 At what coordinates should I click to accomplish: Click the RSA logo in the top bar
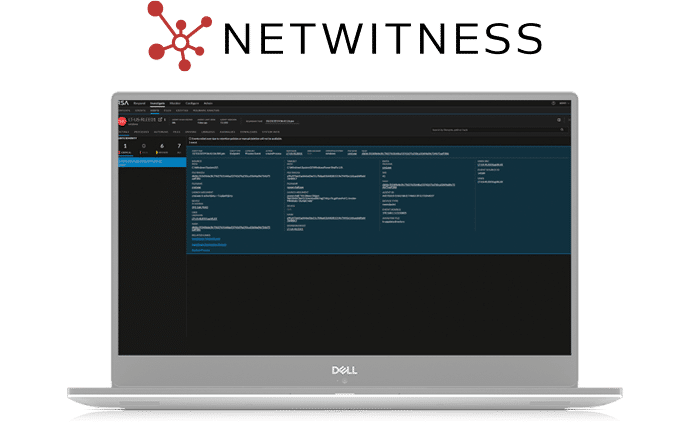point(123,103)
